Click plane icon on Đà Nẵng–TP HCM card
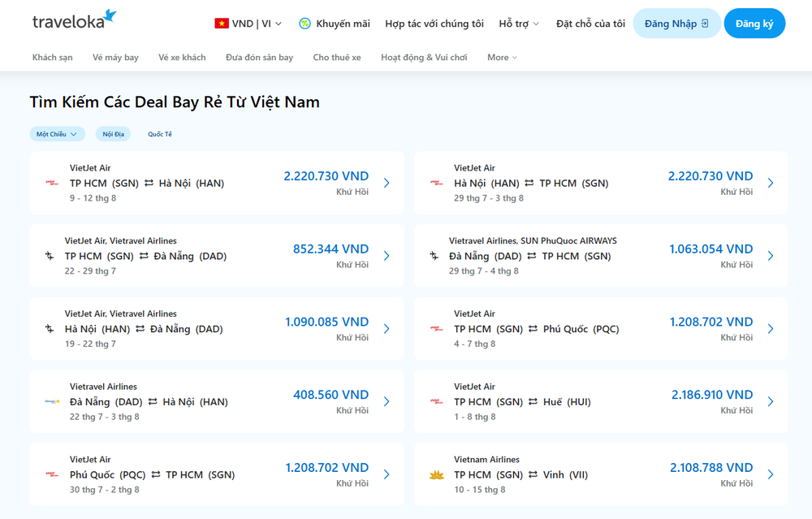812x519 pixels. pyautogui.click(x=434, y=256)
